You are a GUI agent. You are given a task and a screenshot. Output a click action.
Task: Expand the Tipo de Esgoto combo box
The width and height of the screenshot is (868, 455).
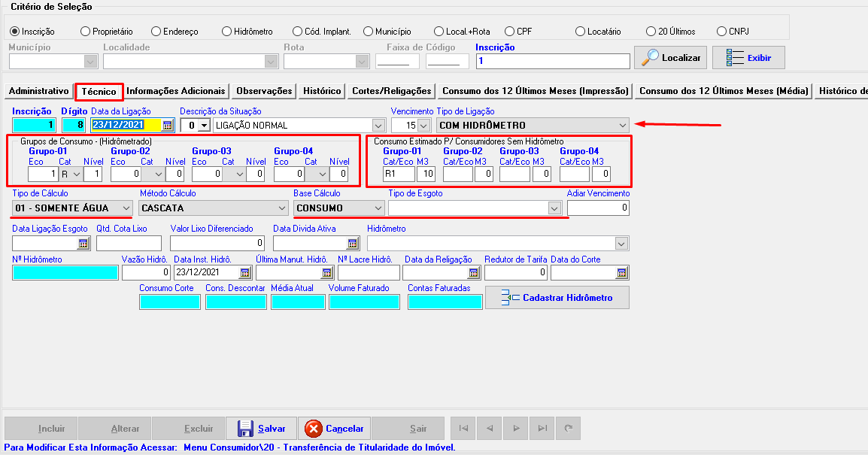554,208
